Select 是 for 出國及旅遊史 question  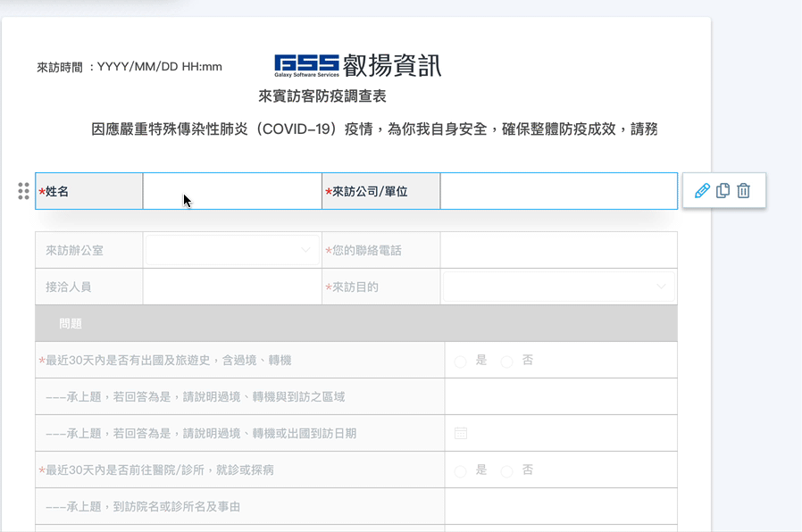461,362
